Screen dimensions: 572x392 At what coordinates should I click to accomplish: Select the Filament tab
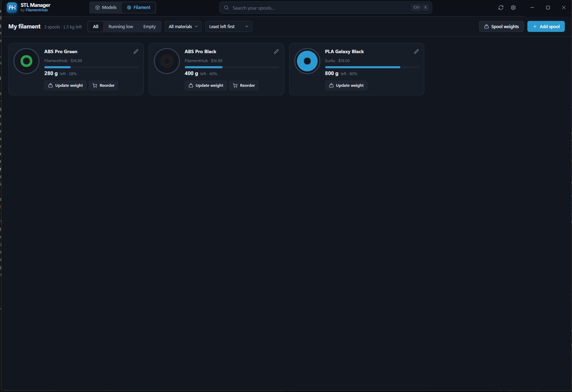139,8
